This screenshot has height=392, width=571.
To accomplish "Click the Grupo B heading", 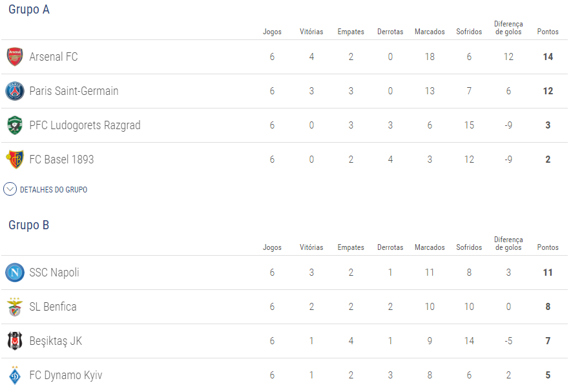I will pyautogui.click(x=29, y=225).
